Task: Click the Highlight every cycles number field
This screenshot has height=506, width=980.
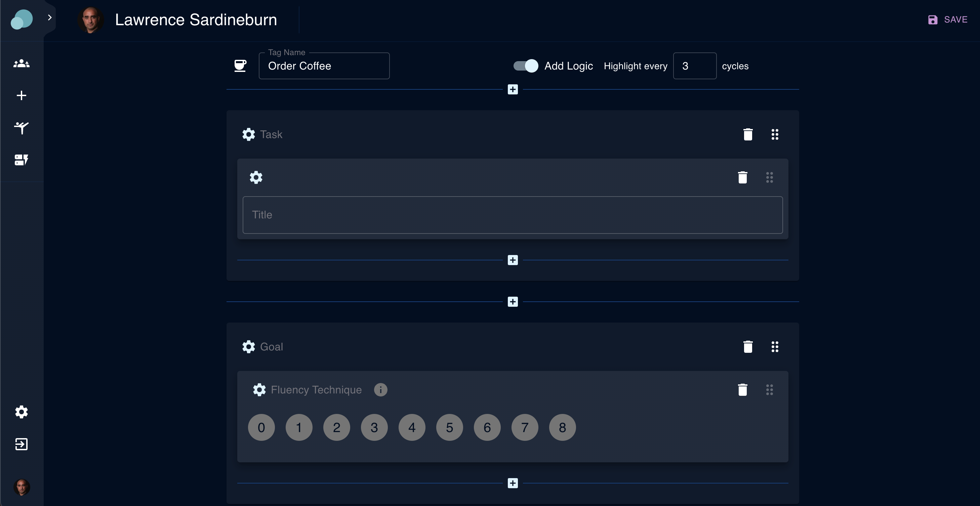Action: 694,66
